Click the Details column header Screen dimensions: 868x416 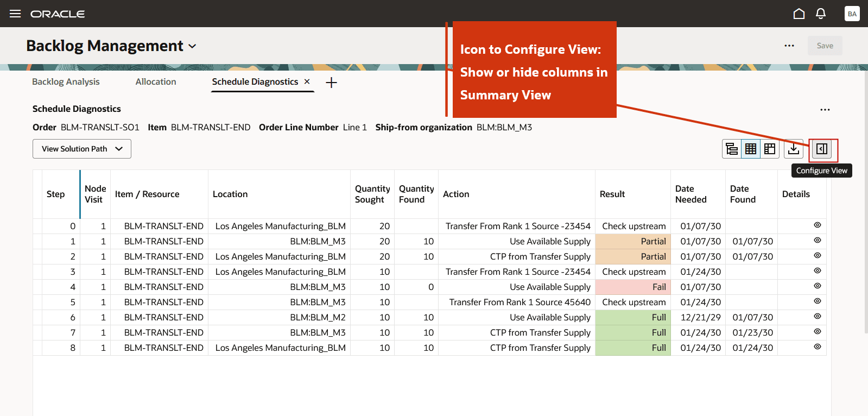point(802,194)
